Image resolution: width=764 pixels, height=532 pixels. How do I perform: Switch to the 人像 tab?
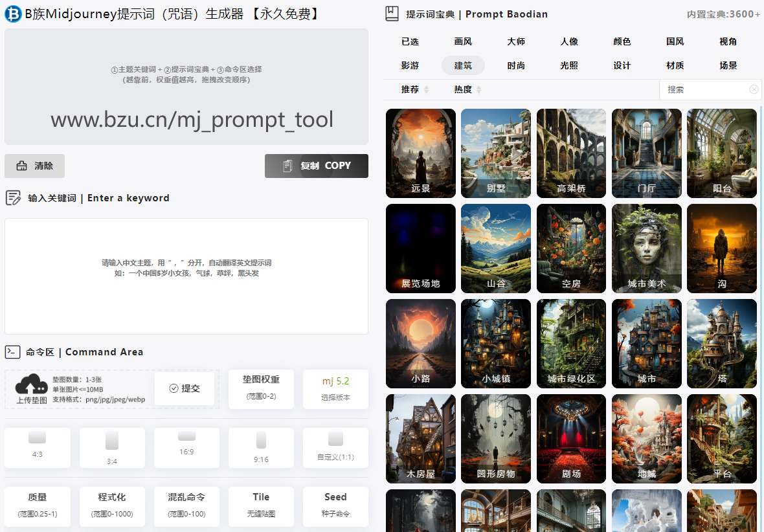[x=569, y=42]
